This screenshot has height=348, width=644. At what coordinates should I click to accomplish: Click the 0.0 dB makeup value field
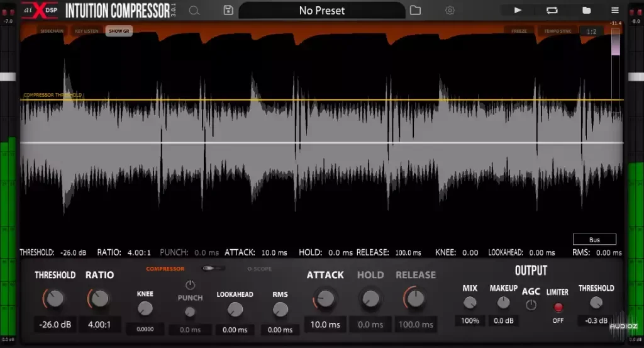point(504,320)
